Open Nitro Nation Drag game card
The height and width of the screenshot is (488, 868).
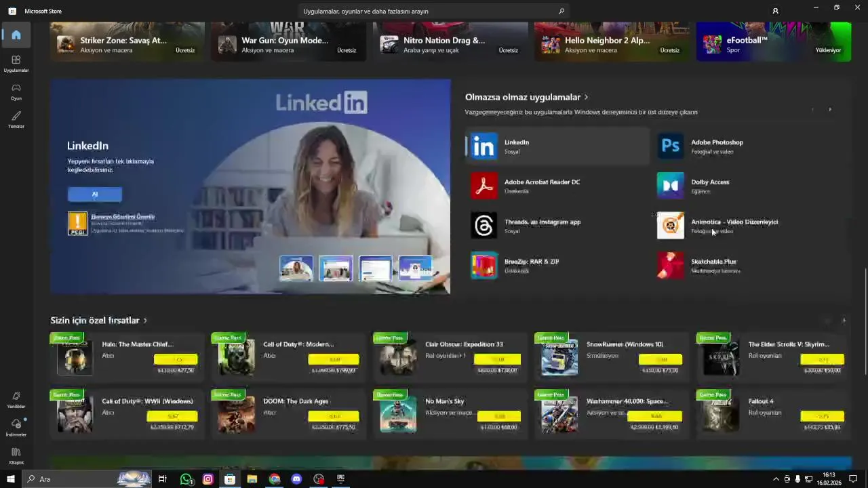[450, 42]
